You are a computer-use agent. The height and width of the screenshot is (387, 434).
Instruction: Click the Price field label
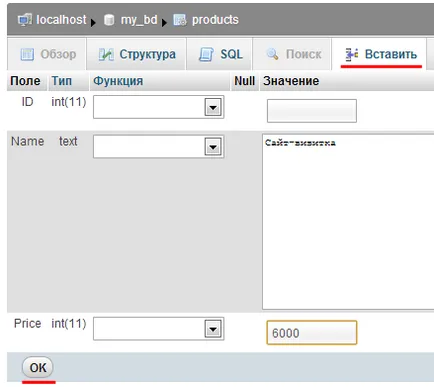[x=27, y=323]
